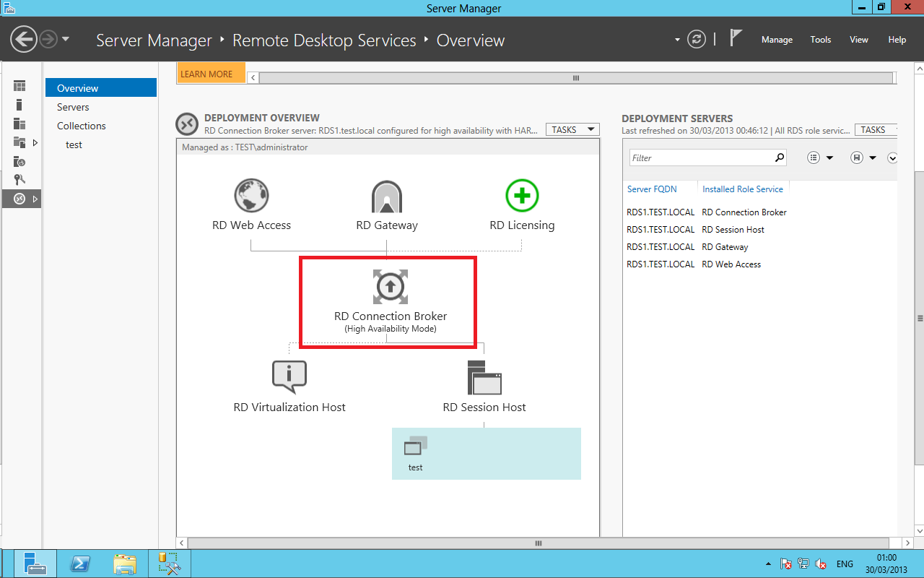The image size is (924, 578).
Task: Click the RD Virtualization Host info icon
Action: (289, 376)
